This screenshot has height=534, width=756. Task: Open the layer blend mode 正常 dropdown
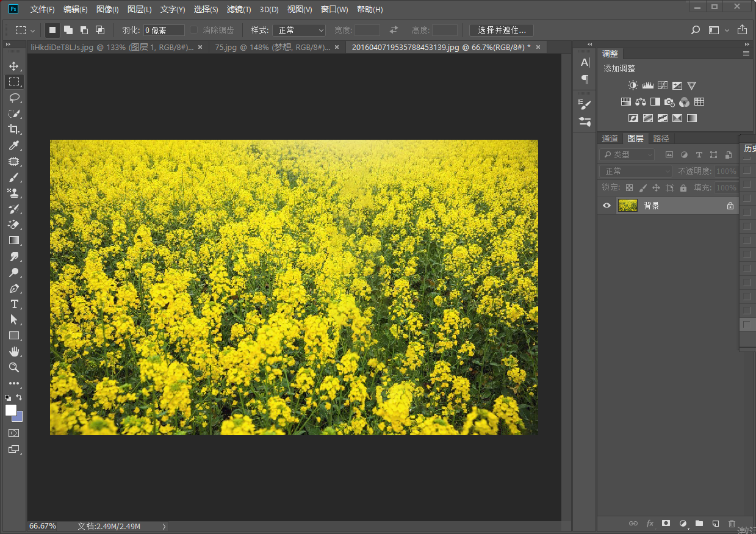[x=635, y=171]
